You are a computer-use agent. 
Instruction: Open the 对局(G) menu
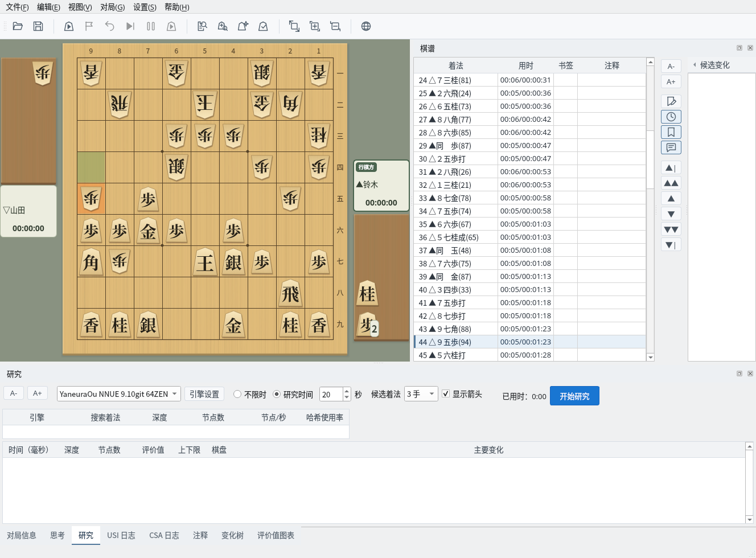[112, 7]
